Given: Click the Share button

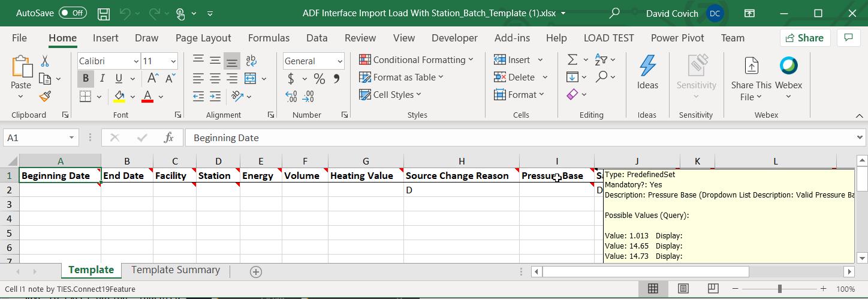Looking at the screenshot, I should click(x=804, y=38).
